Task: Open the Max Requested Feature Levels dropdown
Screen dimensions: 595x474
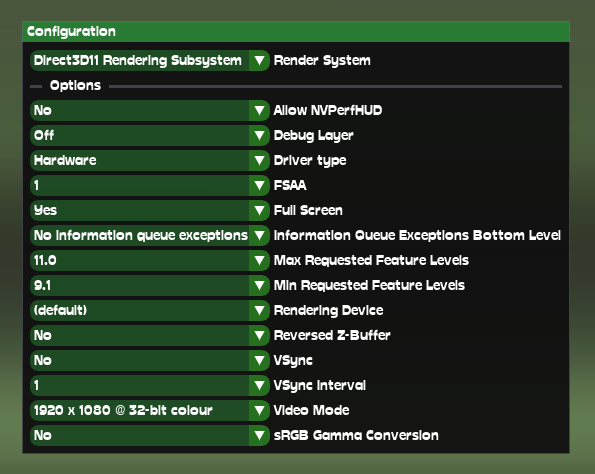Action: (x=150, y=260)
